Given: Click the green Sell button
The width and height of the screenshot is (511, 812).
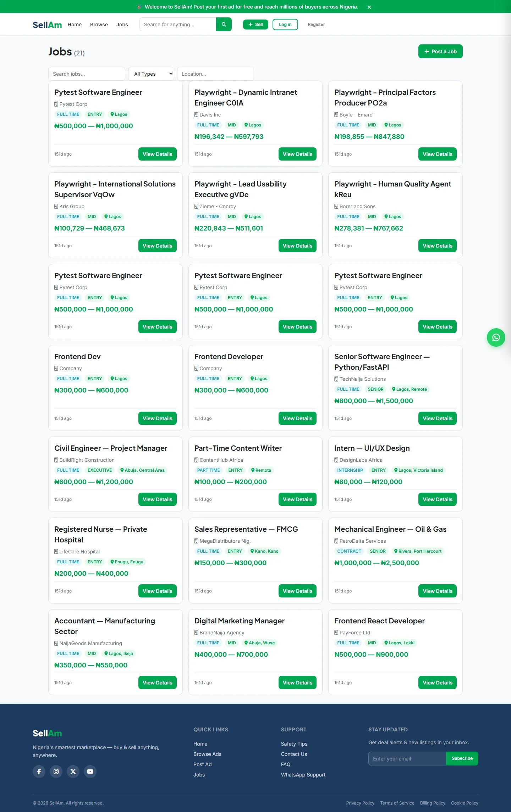Looking at the screenshot, I should tap(255, 25).
